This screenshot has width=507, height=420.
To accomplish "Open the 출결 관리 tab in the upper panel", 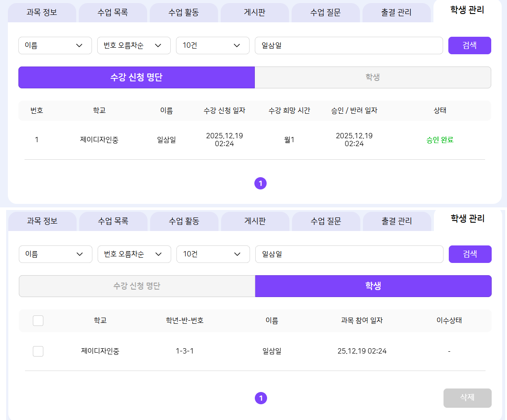I will click(x=396, y=13).
